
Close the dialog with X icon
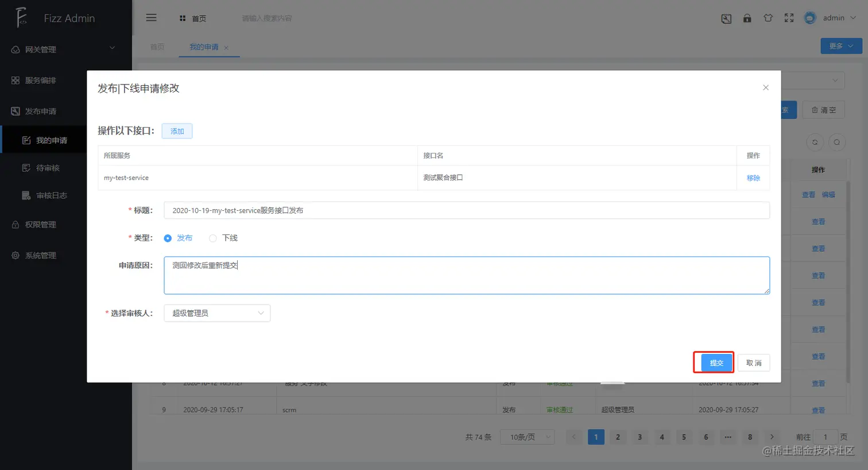click(x=765, y=87)
